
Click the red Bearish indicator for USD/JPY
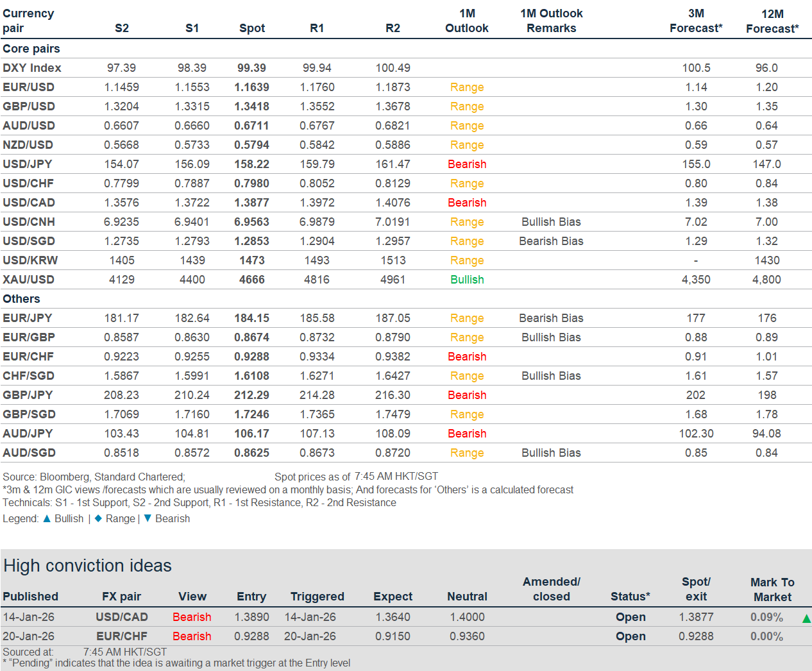click(467, 164)
